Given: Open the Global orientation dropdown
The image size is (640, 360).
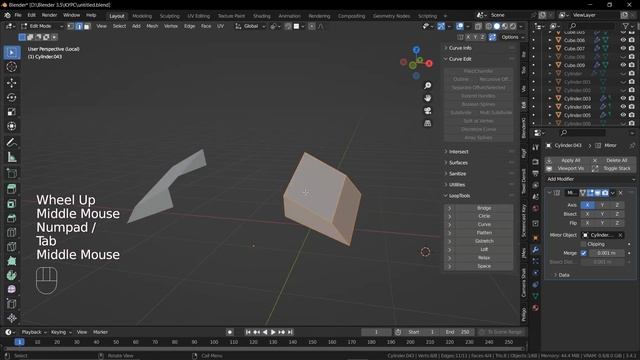Looking at the screenshot, I should click(x=251, y=26).
